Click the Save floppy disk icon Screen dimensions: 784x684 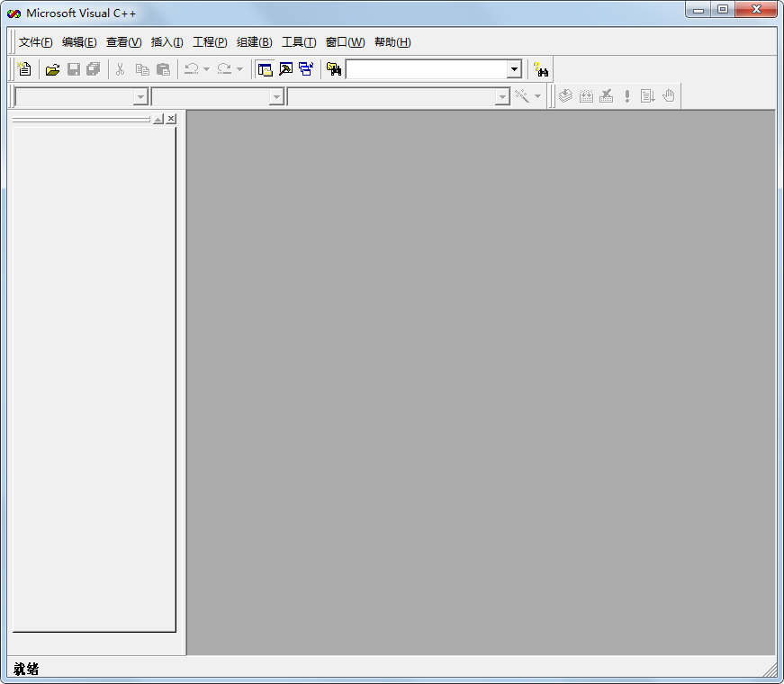pyautogui.click(x=74, y=69)
